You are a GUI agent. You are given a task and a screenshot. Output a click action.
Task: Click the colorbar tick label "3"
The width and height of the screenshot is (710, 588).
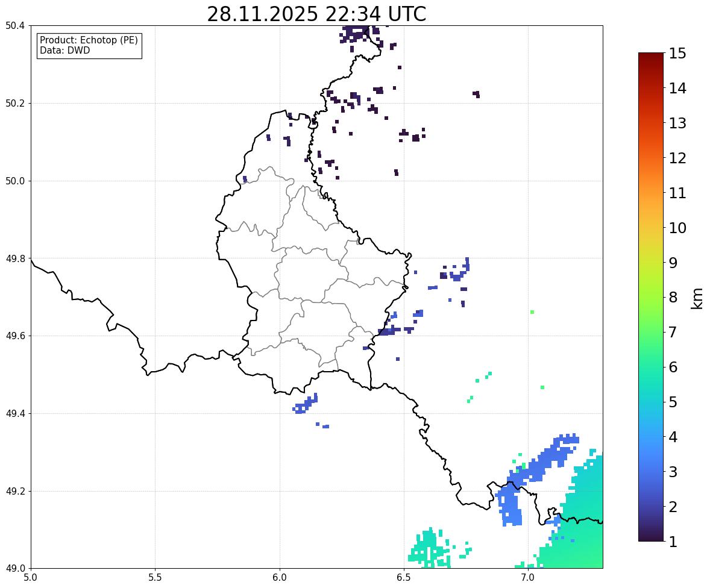click(x=673, y=472)
